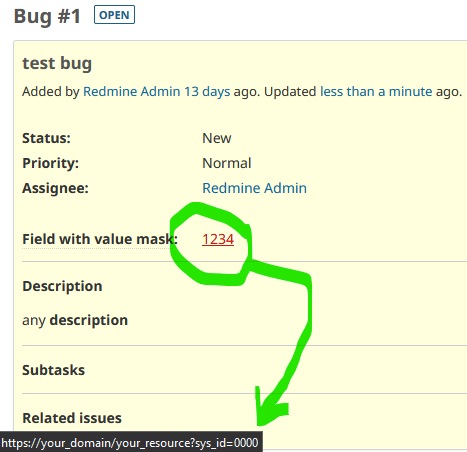Click the green arrow head annotation
Viewport: 467px width, 452px height.
(x=268, y=408)
